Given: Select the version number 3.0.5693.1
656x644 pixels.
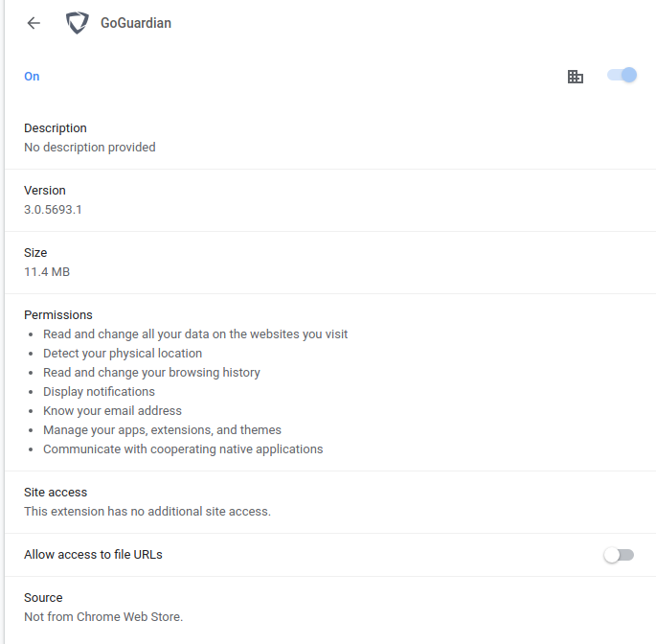Looking at the screenshot, I should pyautogui.click(x=53, y=209).
